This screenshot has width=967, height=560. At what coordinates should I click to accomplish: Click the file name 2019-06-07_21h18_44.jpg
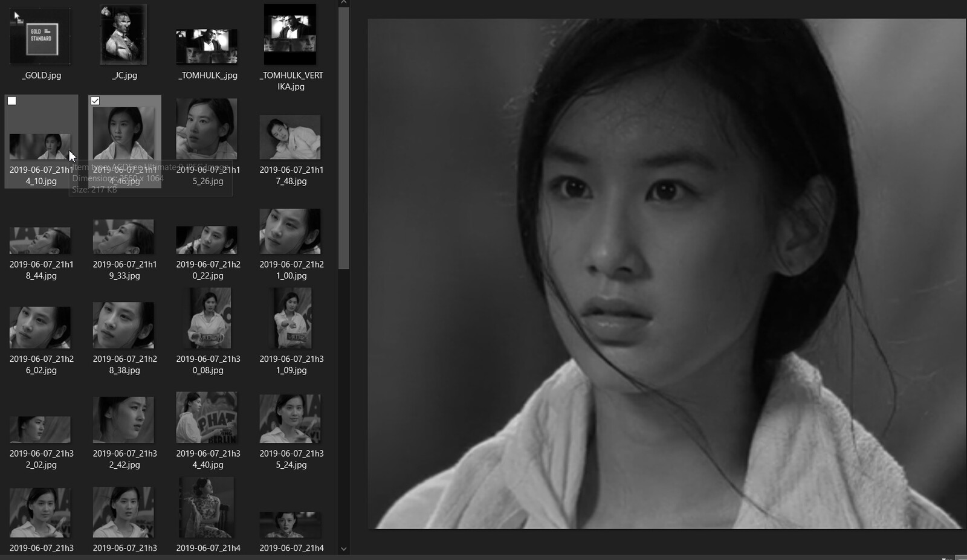(x=41, y=270)
